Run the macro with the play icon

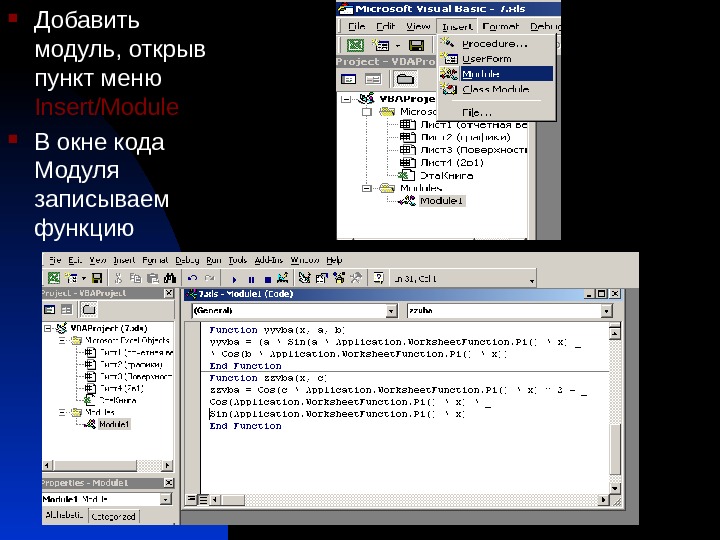tap(234, 279)
